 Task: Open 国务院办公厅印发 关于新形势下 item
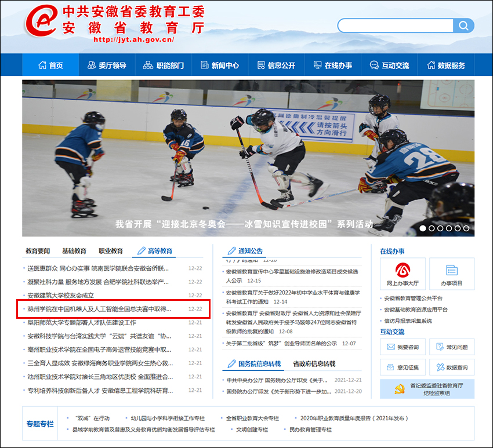tap(278, 391)
